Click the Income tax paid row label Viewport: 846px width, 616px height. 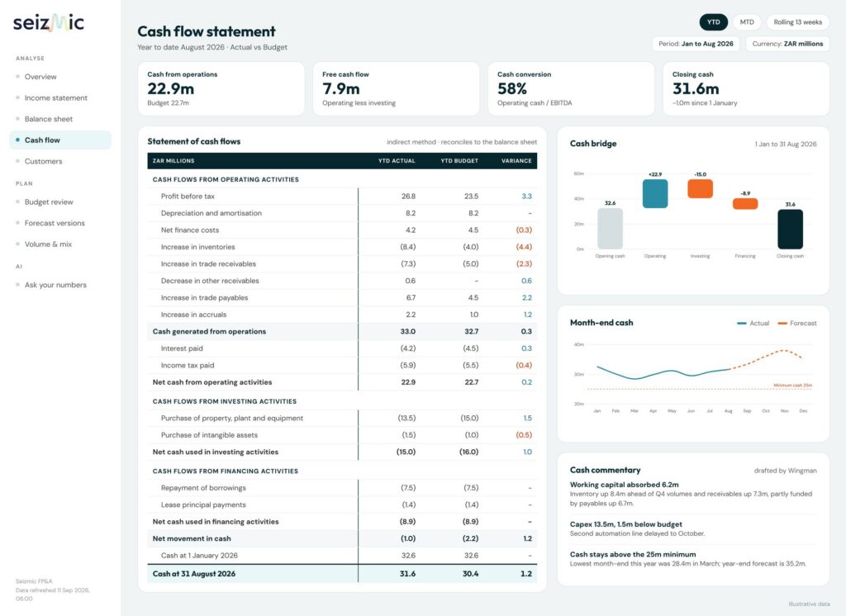188,365
